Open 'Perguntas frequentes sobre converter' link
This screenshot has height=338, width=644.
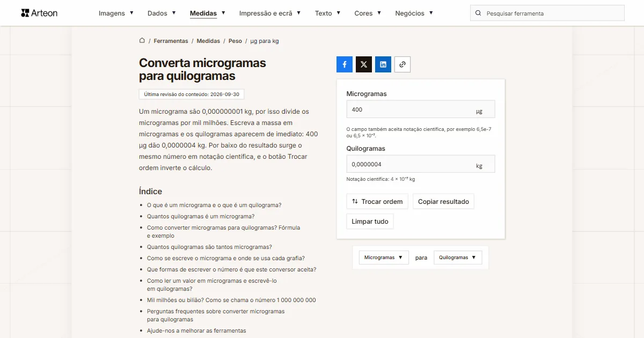point(216,315)
